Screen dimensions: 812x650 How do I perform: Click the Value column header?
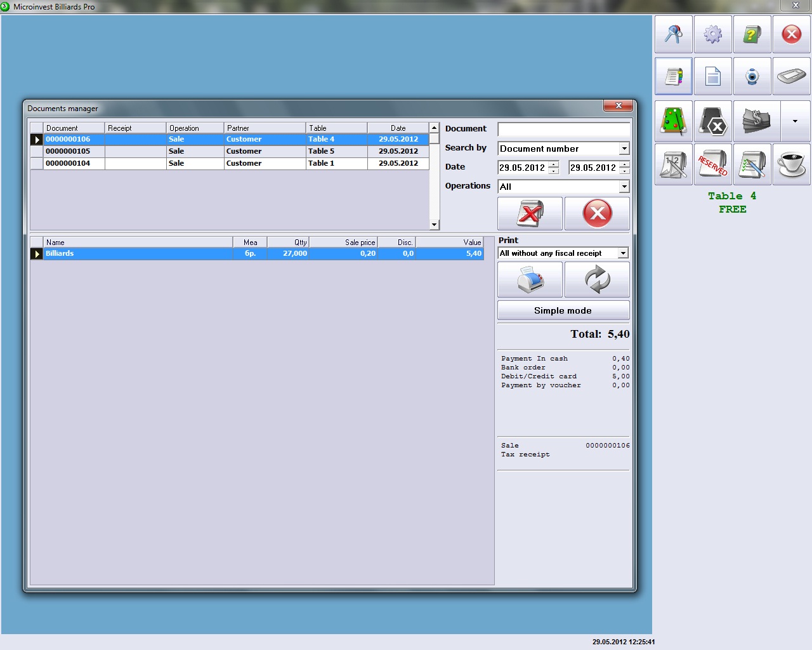tap(450, 242)
